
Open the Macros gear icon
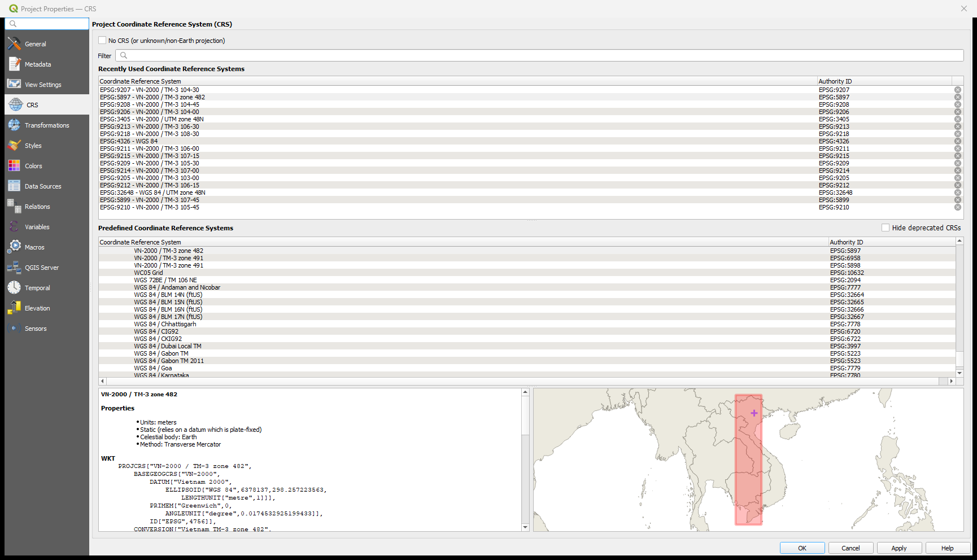[x=14, y=247]
